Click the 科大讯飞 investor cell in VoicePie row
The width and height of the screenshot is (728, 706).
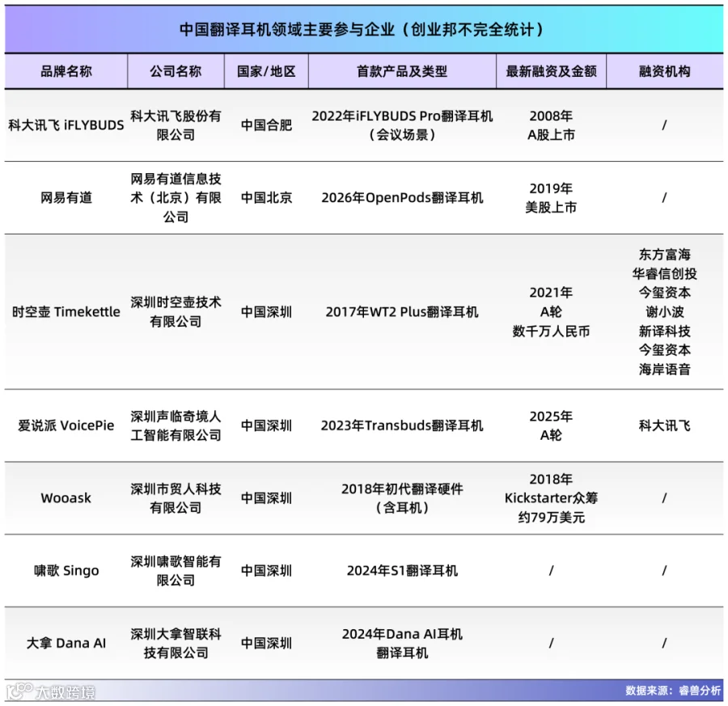(664, 425)
